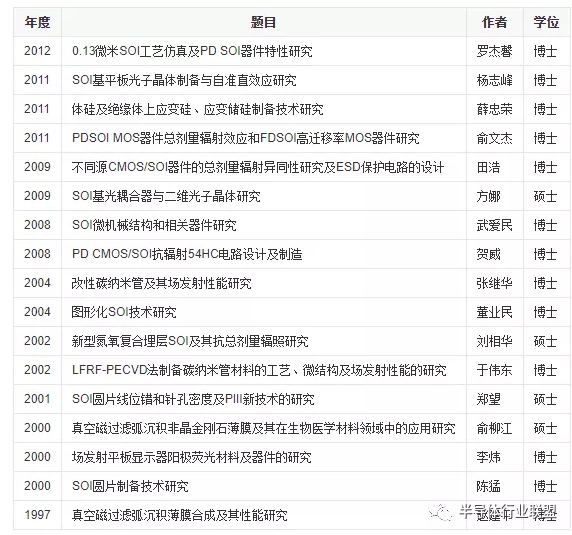Click author name 张继华

494,283
